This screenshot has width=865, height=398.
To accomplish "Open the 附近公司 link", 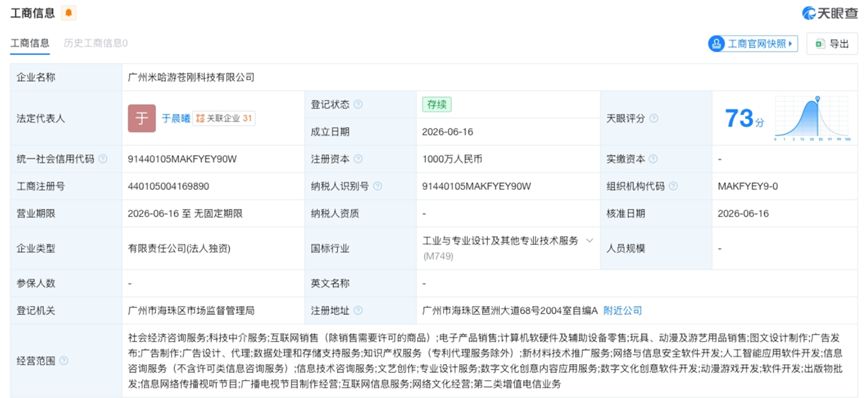I will [x=622, y=311].
